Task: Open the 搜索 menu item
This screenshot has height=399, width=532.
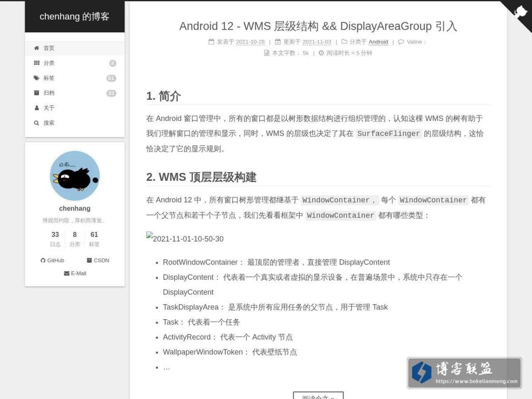Action: 74,123
